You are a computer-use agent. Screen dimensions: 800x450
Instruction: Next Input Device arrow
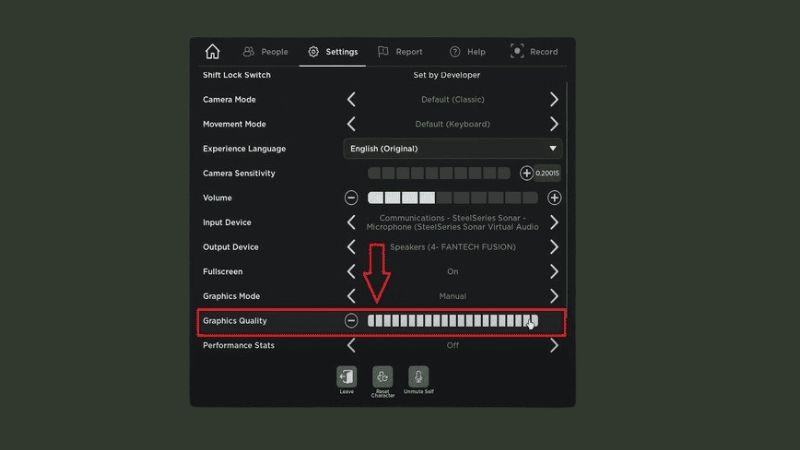tap(554, 222)
